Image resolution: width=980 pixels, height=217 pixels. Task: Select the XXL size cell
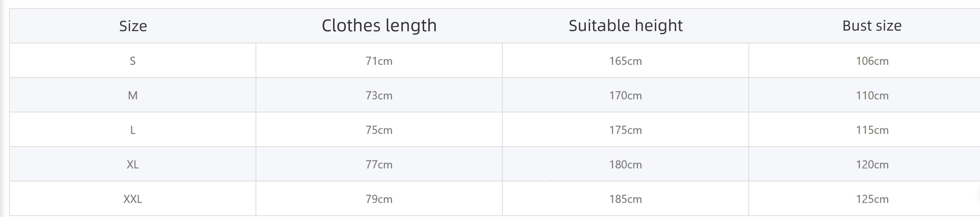coord(133,199)
